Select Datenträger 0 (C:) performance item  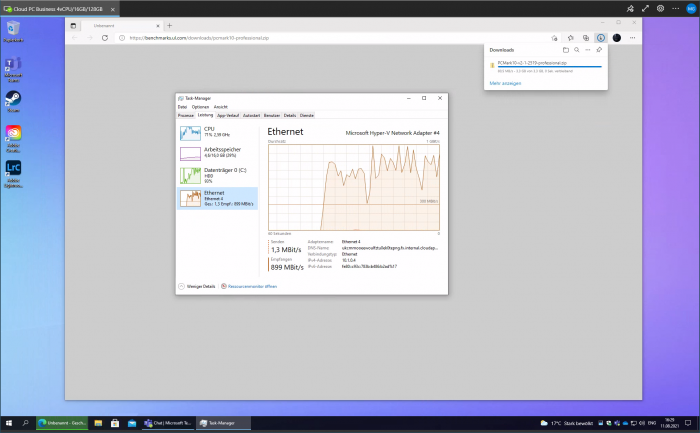[x=217, y=175]
